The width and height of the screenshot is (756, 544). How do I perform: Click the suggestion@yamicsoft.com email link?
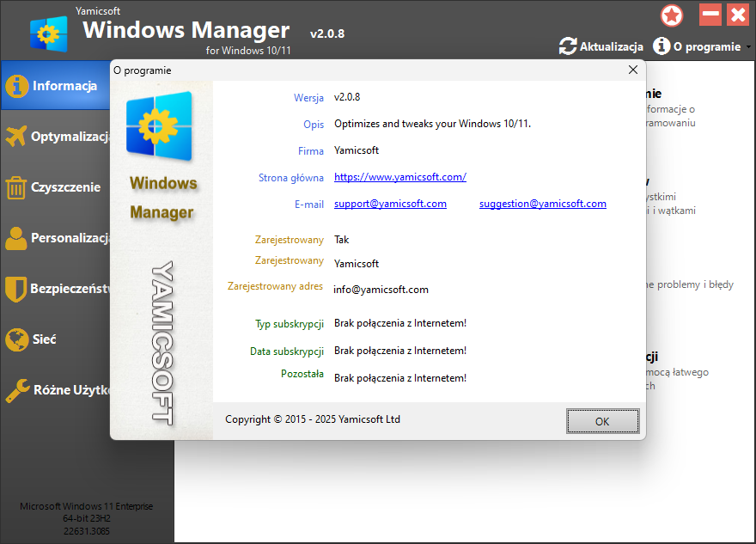coord(542,204)
